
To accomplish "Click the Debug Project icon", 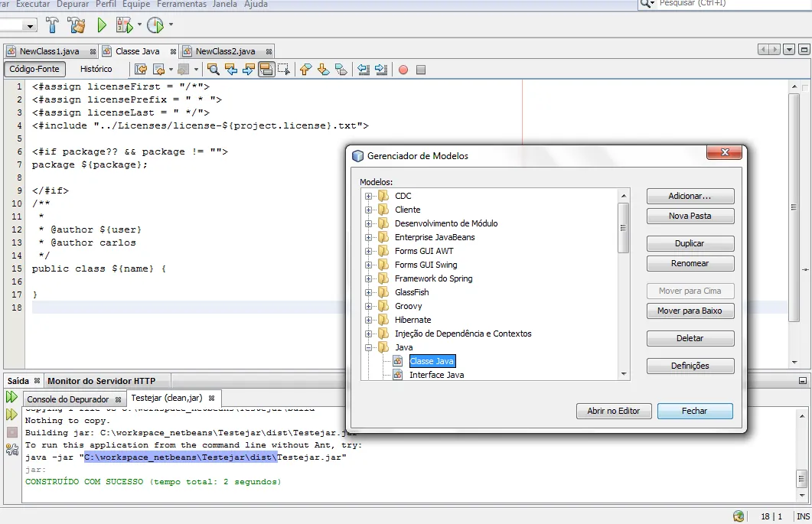I will 123,25.
